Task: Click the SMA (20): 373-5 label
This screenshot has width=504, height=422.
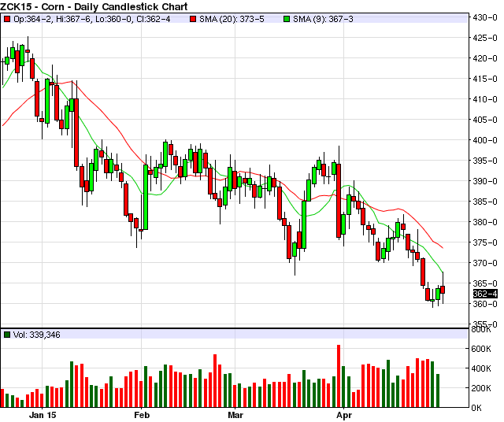Action: (x=232, y=19)
